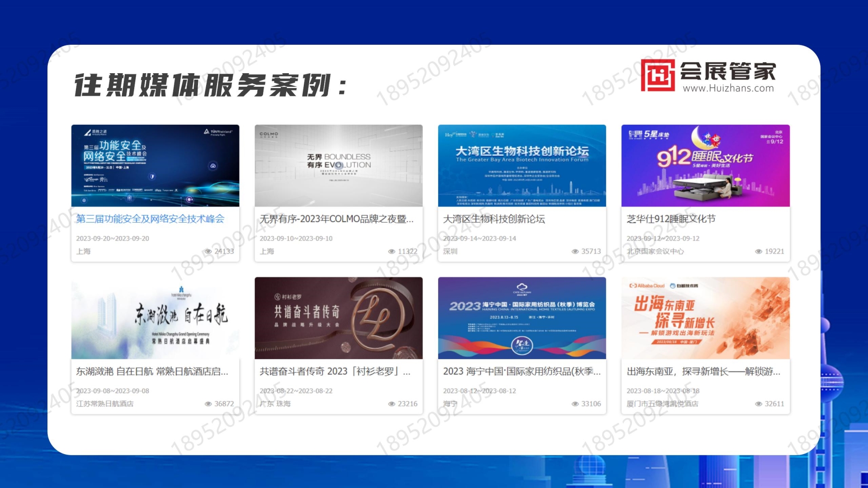Click the eye icon beside 35713

(575, 252)
